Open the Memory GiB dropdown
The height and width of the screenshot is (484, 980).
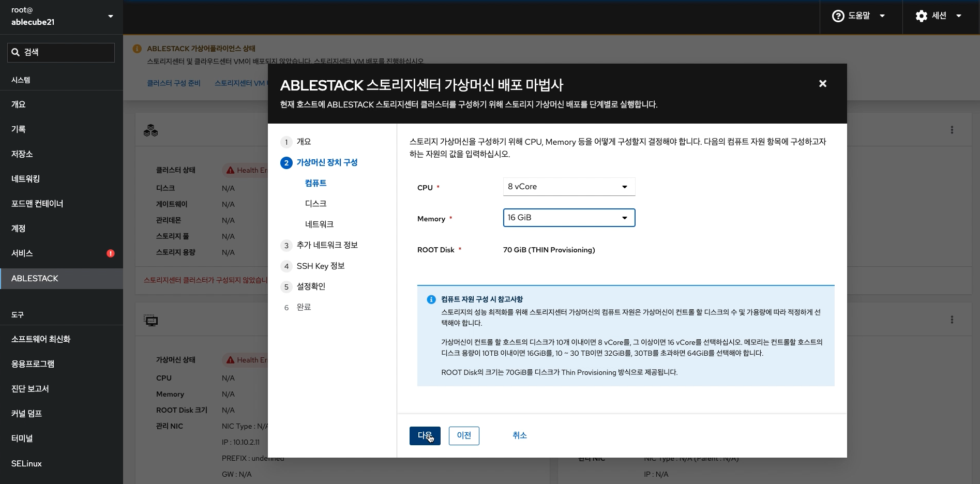coord(569,218)
